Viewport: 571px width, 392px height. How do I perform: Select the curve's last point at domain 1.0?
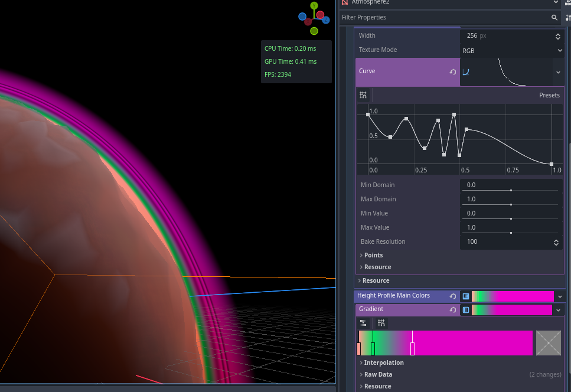[x=552, y=164]
